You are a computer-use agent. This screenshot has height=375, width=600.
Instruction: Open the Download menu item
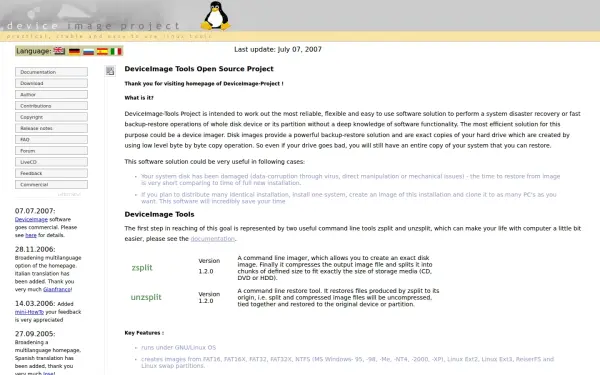pos(51,83)
